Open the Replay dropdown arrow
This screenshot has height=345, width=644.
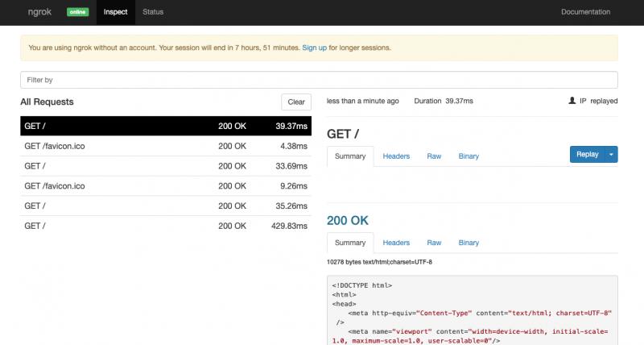click(612, 155)
